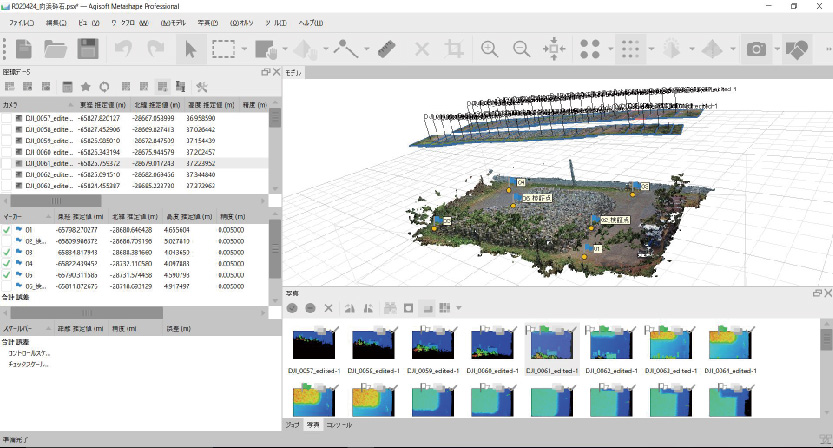Zoom in on the model view
833x448 pixels.
[x=489, y=49]
